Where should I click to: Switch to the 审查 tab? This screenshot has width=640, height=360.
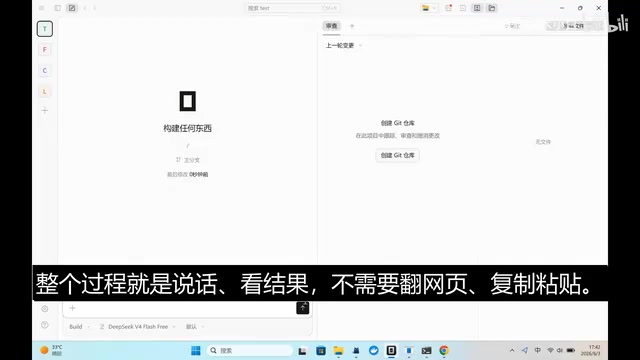click(x=331, y=26)
